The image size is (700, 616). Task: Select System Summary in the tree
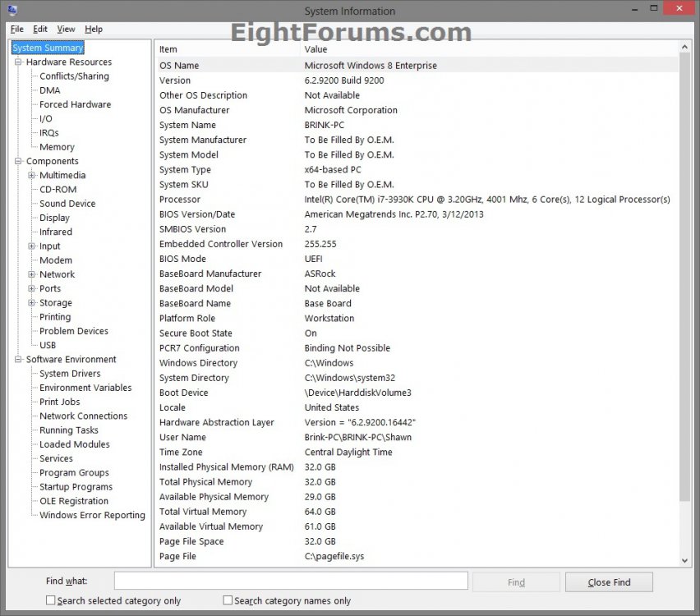point(48,48)
